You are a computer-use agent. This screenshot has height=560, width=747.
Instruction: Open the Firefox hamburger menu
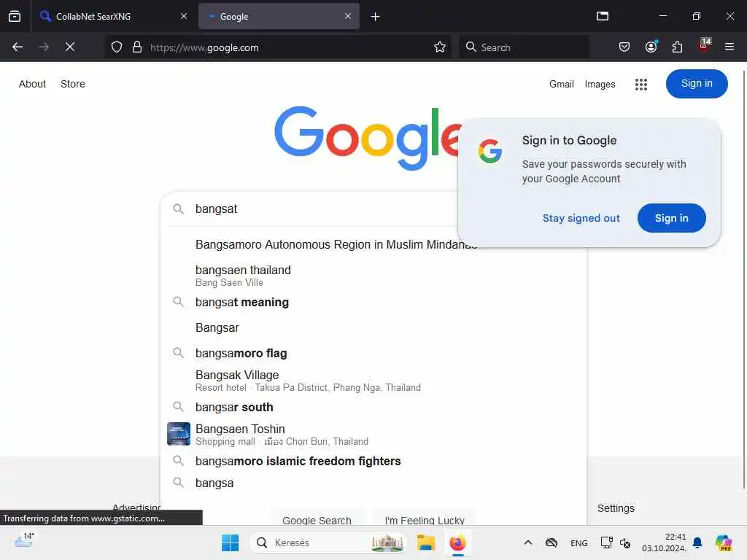pyautogui.click(x=729, y=47)
